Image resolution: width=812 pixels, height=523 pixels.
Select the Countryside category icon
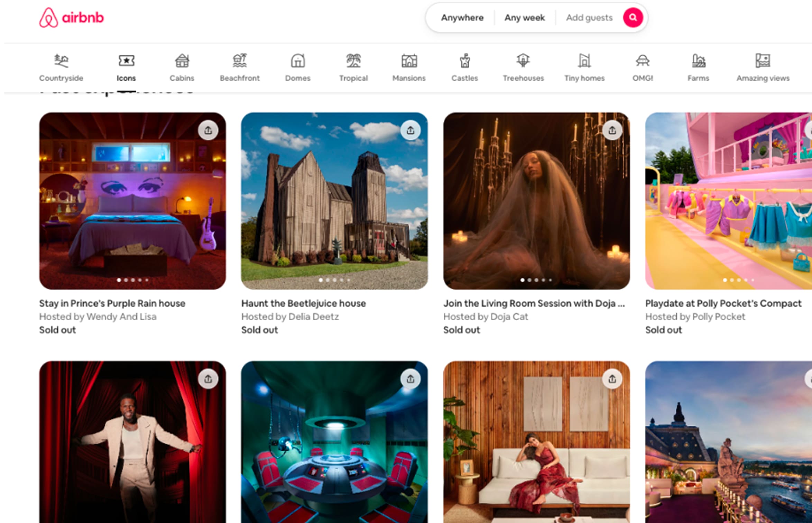[x=61, y=61]
